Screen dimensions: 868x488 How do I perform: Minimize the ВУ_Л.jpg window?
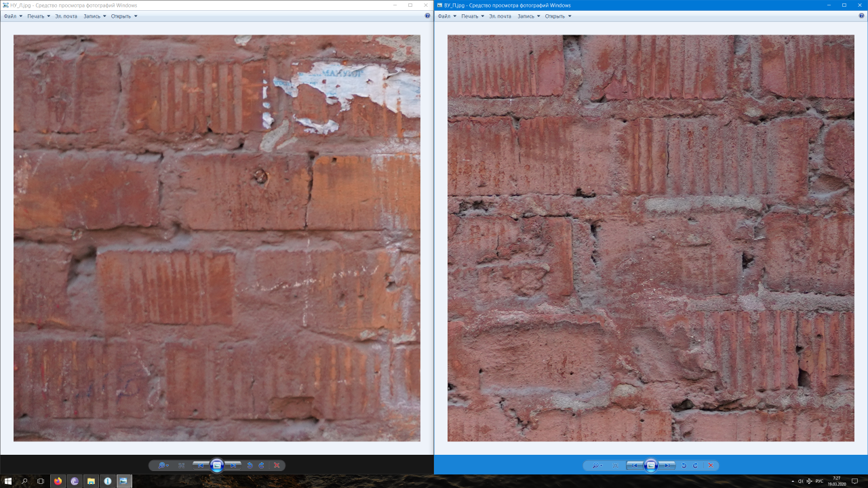[829, 5]
